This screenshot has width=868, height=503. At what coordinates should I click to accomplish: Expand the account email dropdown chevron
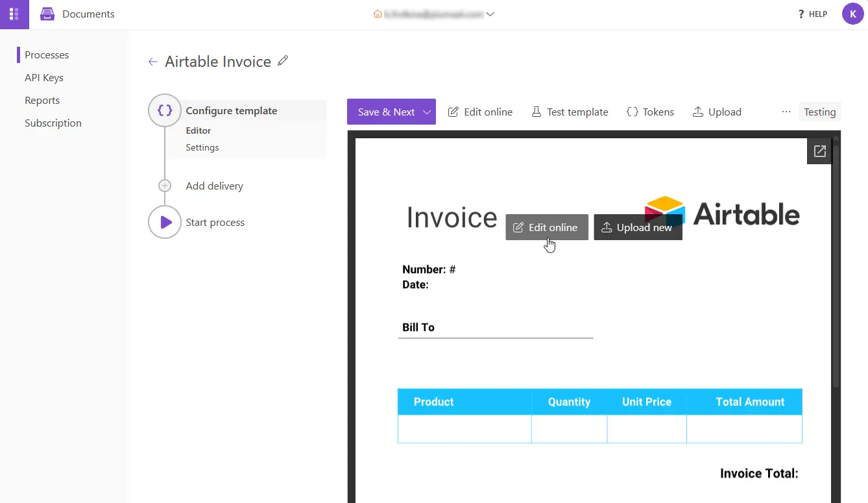coord(490,14)
